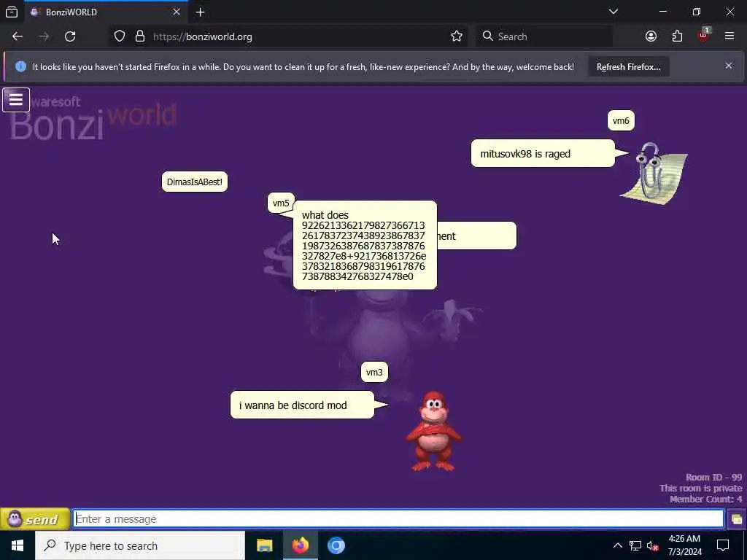Bookmark this page with the star
This screenshot has width=747, height=560.
tap(457, 36)
